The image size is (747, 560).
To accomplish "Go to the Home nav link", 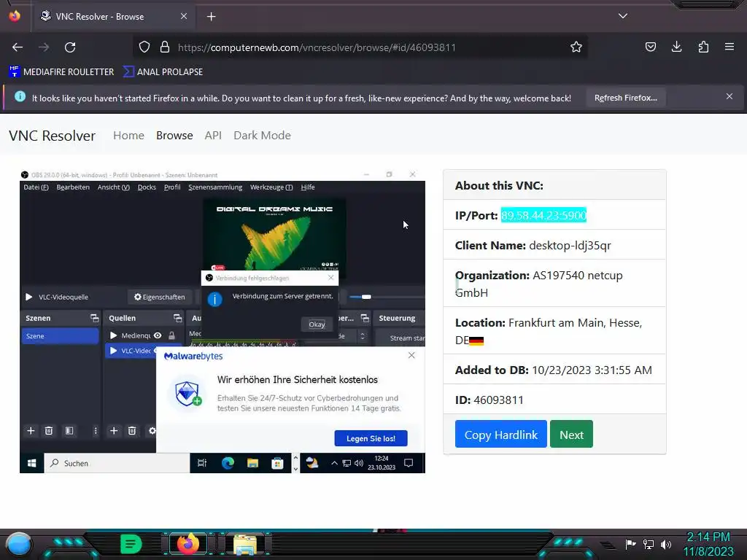I will point(128,135).
